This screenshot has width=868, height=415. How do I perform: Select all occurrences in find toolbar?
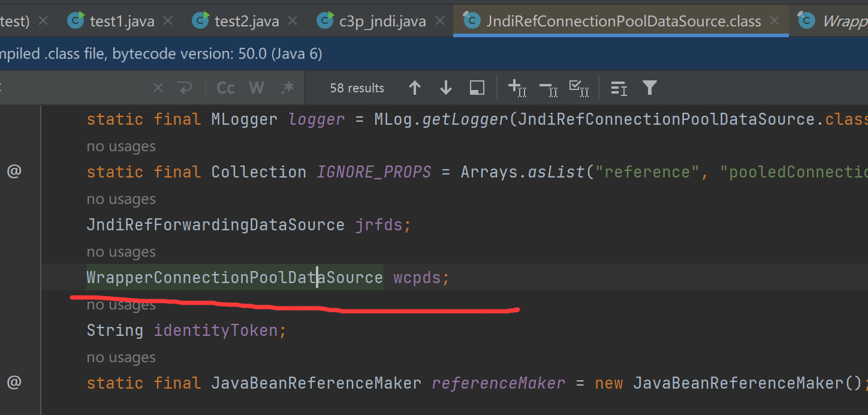pyautogui.click(x=579, y=88)
